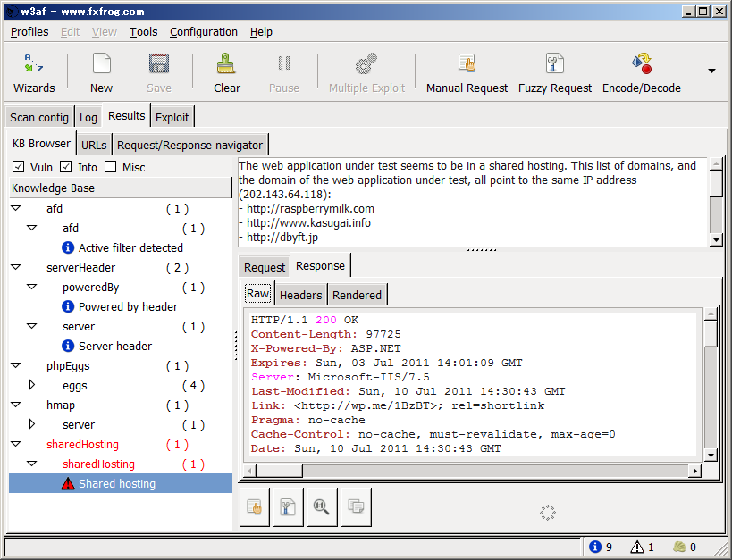Collapse the serverHeader tree node
732x560 pixels.
tap(16, 268)
